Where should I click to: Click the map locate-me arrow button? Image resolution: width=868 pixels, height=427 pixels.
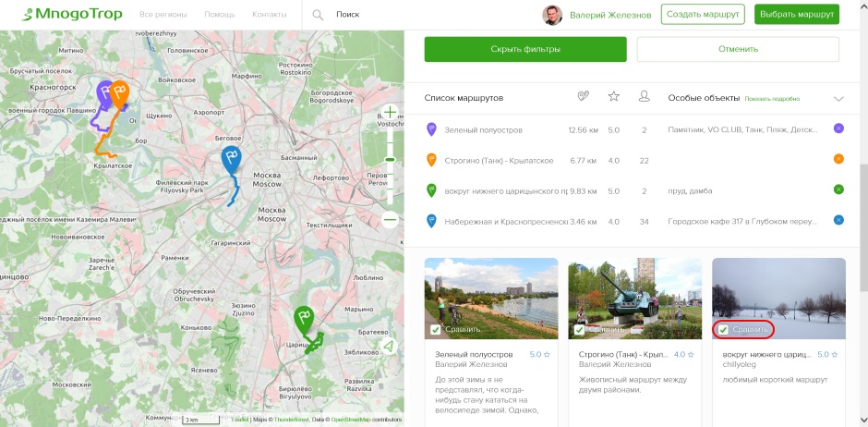(389, 347)
